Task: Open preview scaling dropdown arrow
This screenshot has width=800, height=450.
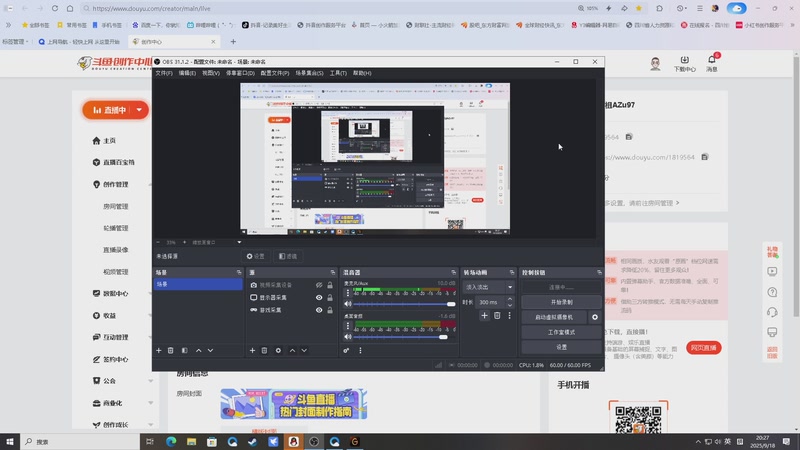Action: pos(239,242)
